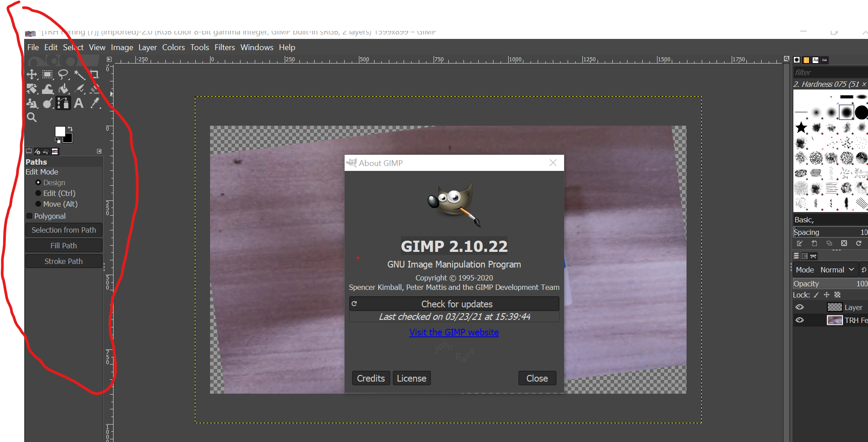Image resolution: width=868 pixels, height=442 pixels.
Task: Toggle visibility of the TRH layer
Action: (x=800, y=320)
